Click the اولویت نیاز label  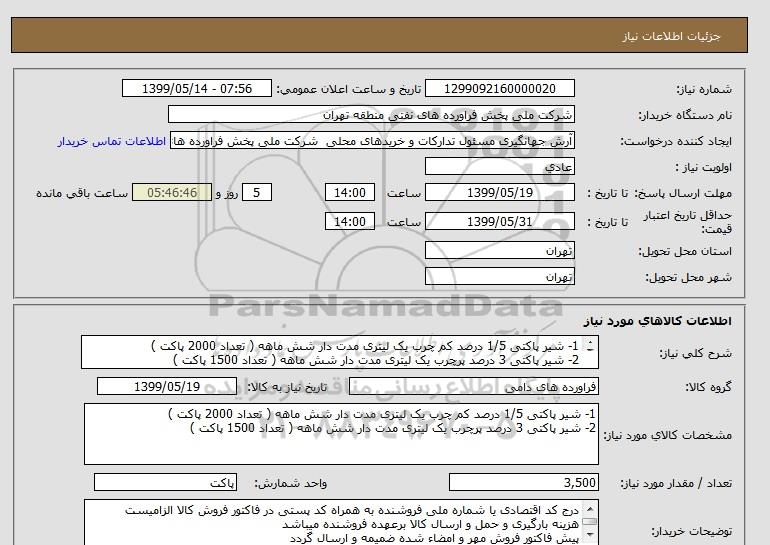(703, 167)
